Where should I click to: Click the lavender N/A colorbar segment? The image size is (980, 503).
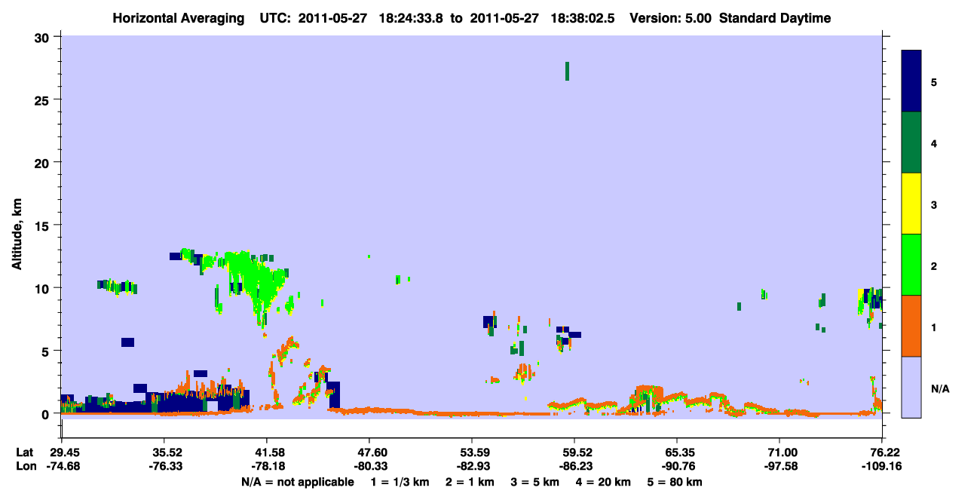(x=911, y=387)
